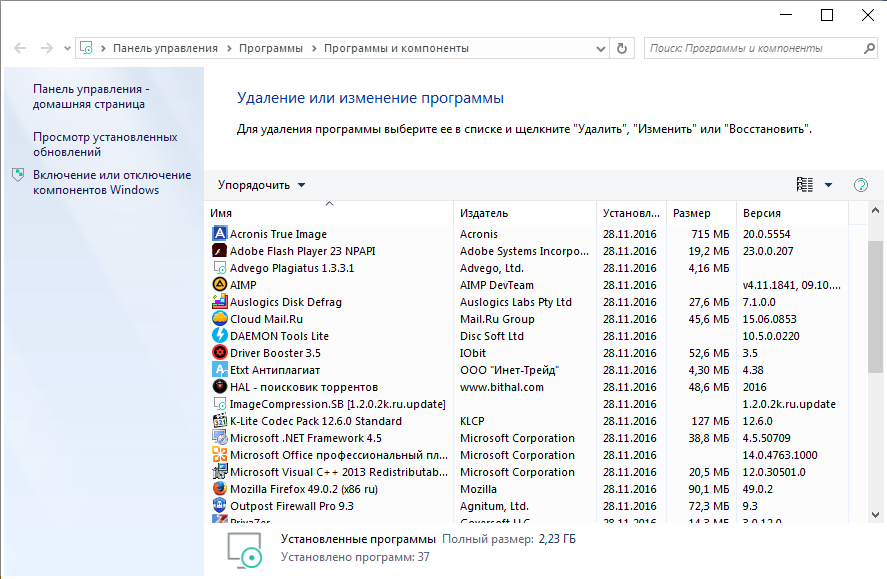
Task: Open Просмотр установленных обновлений link
Action: [105, 145]
